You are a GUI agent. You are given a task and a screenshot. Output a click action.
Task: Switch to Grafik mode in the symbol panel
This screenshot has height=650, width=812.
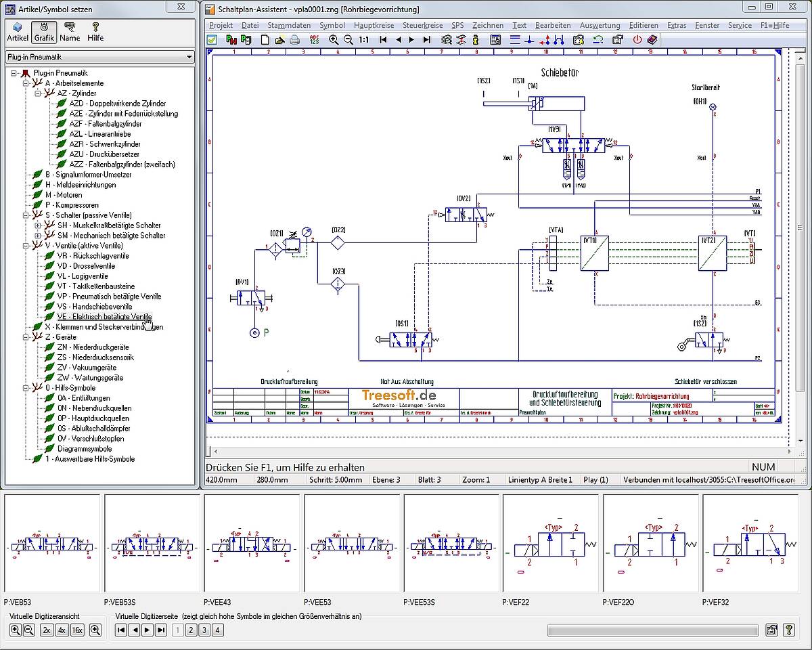(x=44, y=32)
